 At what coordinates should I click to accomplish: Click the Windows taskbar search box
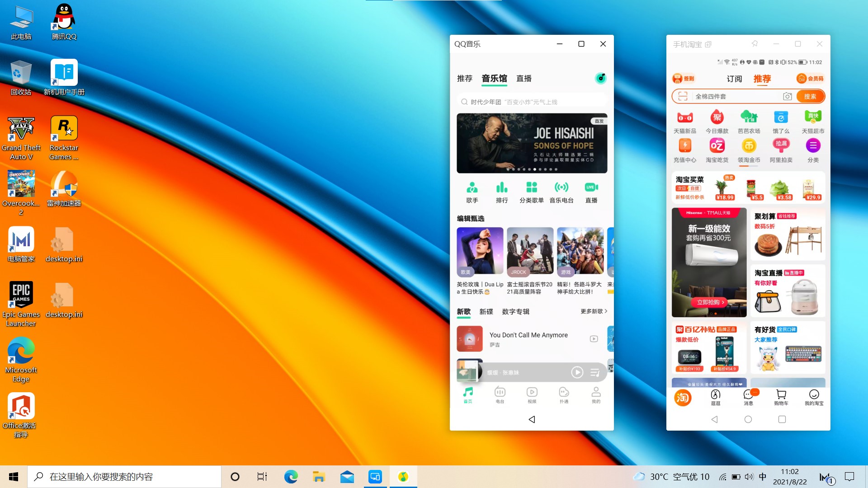click(x=124, y=477)
